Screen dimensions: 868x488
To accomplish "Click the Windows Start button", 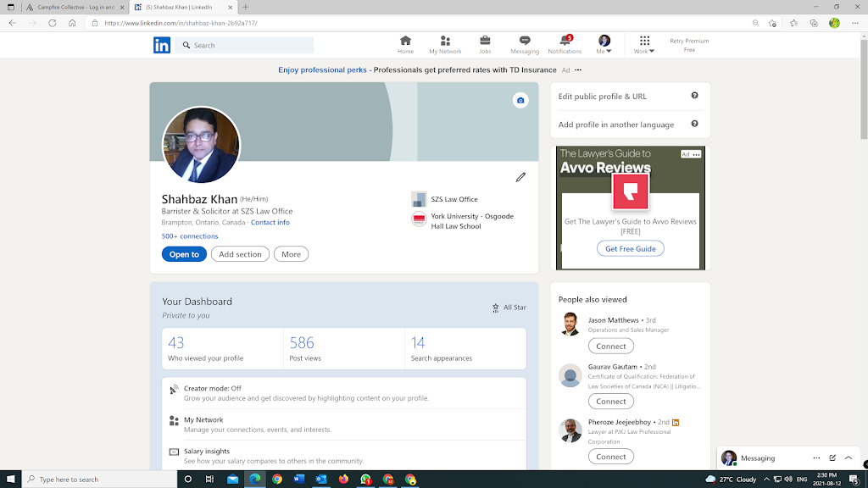I will click(10, 480).
